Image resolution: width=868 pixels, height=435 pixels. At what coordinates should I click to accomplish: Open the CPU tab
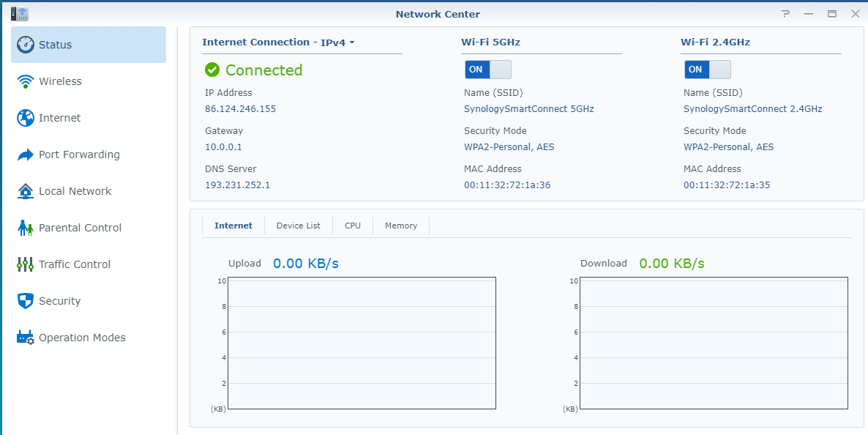[353, 226]
